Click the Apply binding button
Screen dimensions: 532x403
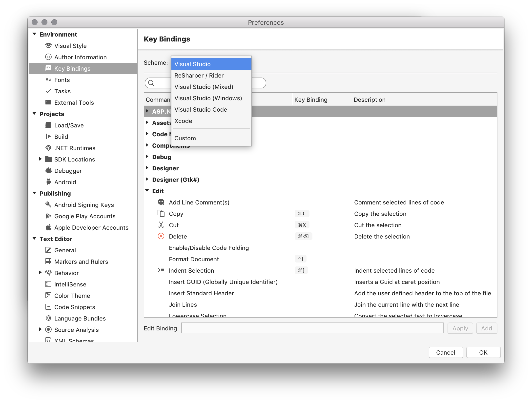pyautogui.click(x=460, y=328)
